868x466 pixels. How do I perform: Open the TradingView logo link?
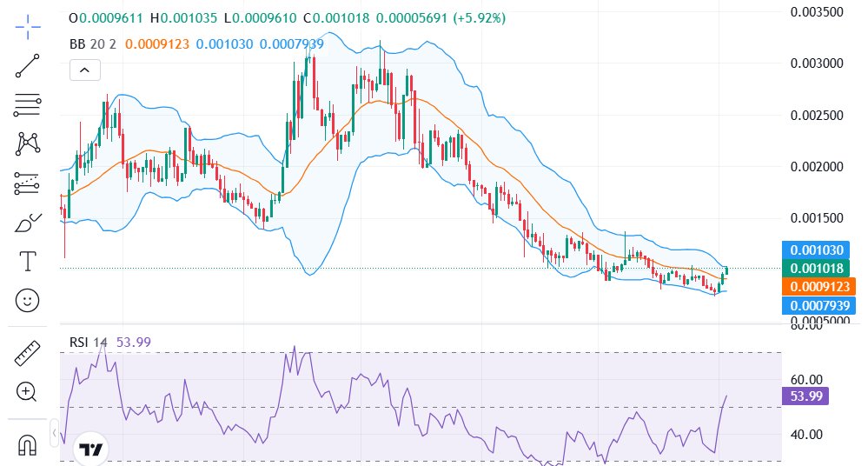[91, 449]
